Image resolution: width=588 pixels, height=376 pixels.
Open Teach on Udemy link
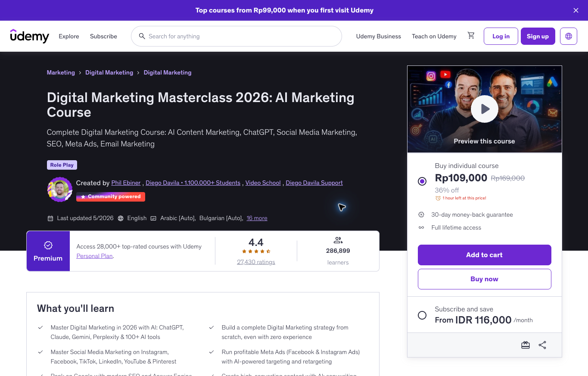tap(434, 36)
